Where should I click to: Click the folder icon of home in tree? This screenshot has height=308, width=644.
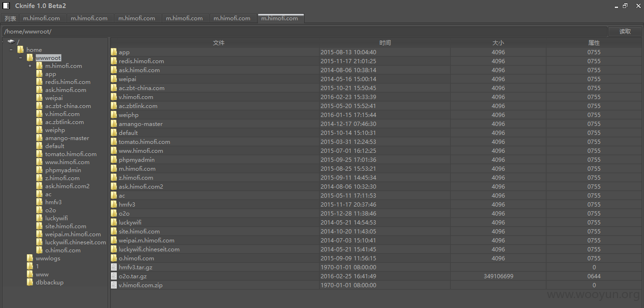(21, 50)
